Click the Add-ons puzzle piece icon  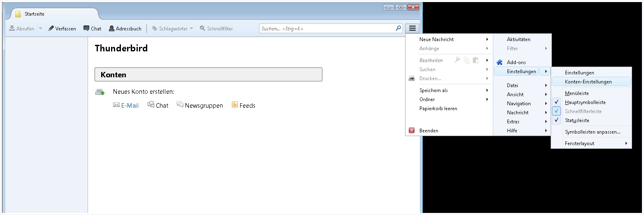(x=500, y=62)
